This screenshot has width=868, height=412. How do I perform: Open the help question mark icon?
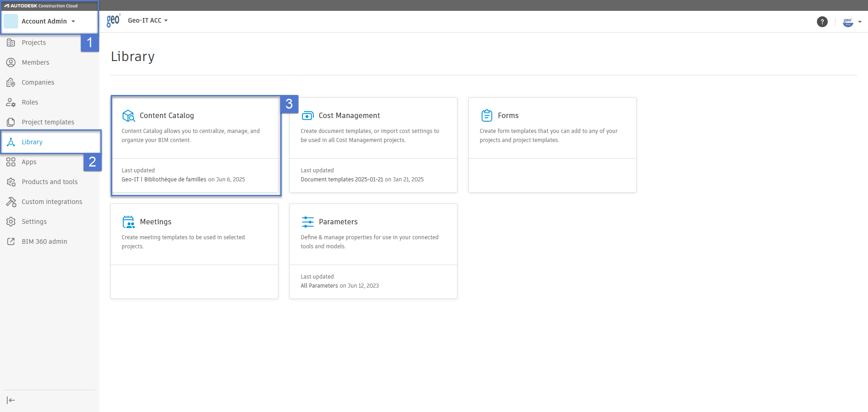pos(822,21)
